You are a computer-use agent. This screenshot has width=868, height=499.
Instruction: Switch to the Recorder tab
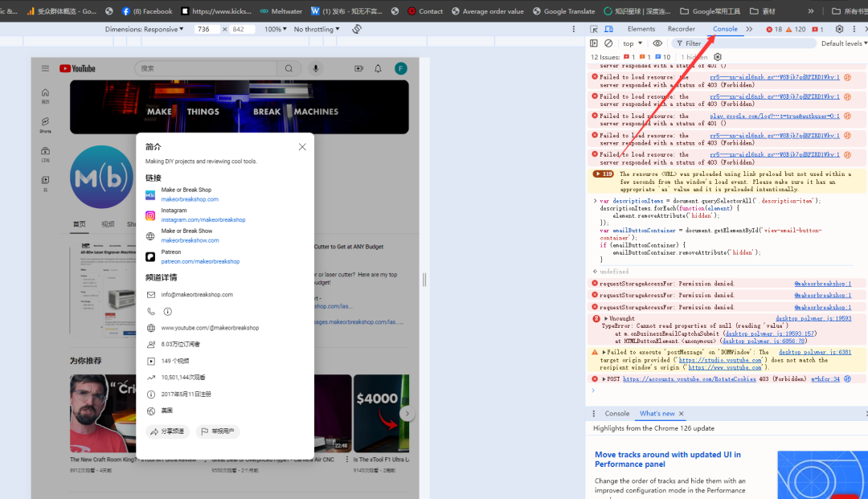click(x=681, y=29)
